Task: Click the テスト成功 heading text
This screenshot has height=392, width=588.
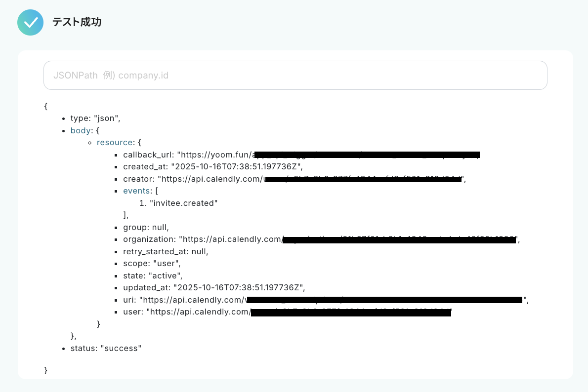Action: (x=77, y=22)
